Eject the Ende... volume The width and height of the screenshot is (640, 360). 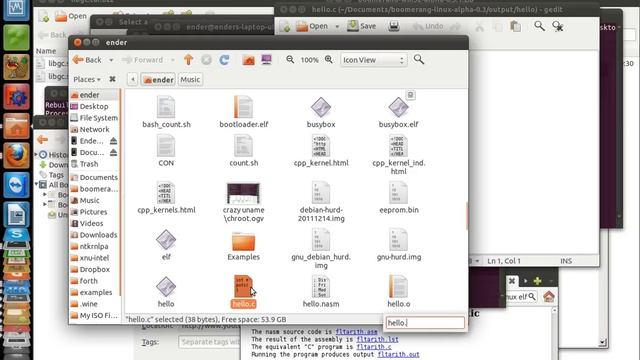coord(113,141)
